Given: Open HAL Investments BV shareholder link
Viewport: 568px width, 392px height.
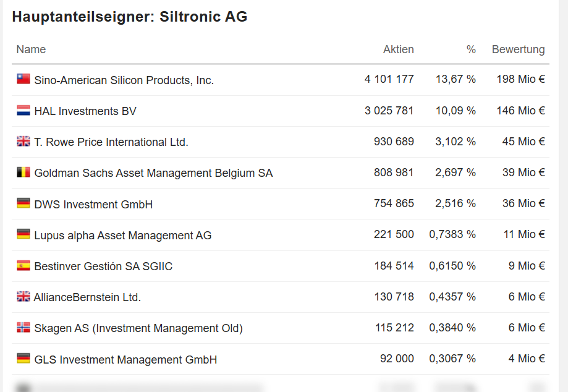Looking at the screenshot, I should tap(85, 111).
